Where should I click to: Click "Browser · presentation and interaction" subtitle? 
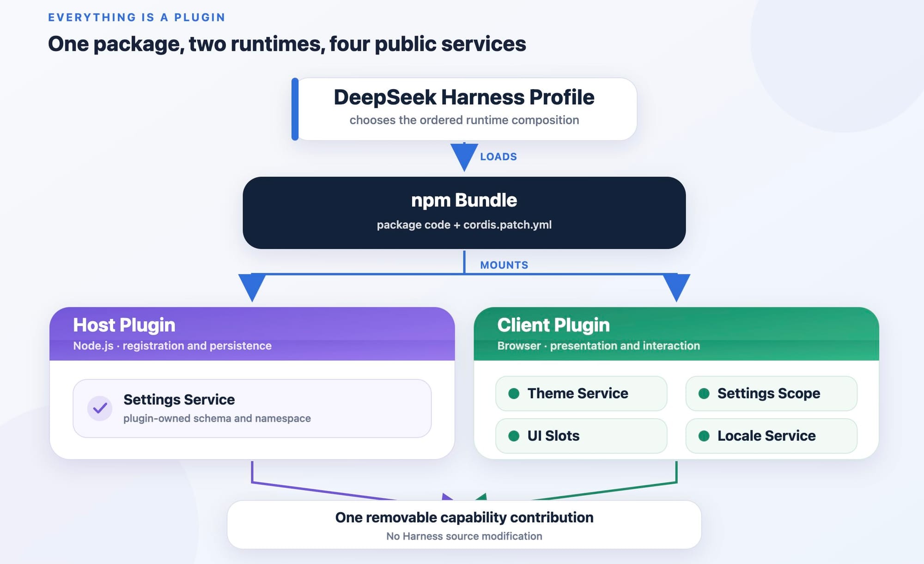[x=599, y=346]
